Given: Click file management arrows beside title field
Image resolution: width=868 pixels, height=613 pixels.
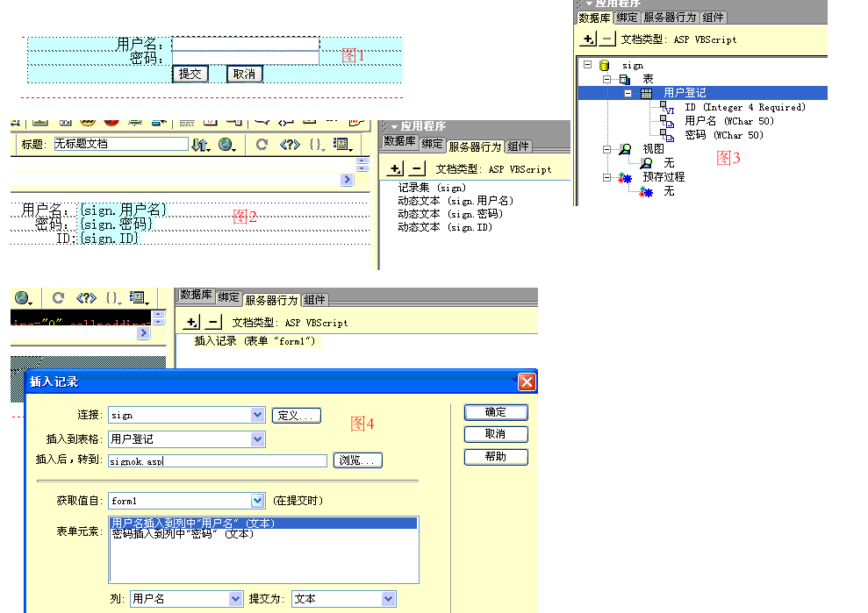Looking at the screenshot, I should (x=200, y=145).
